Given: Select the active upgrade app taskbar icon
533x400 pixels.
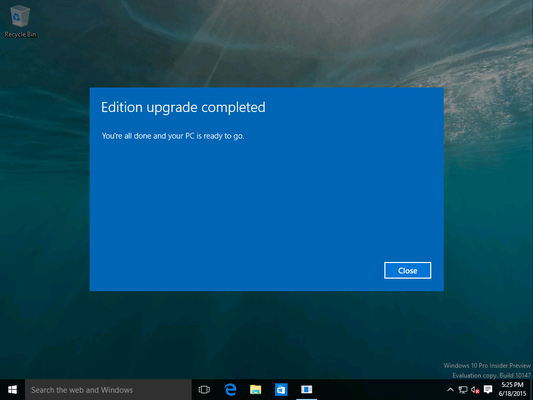Looking at the screenshot, I should click(307, 390).
